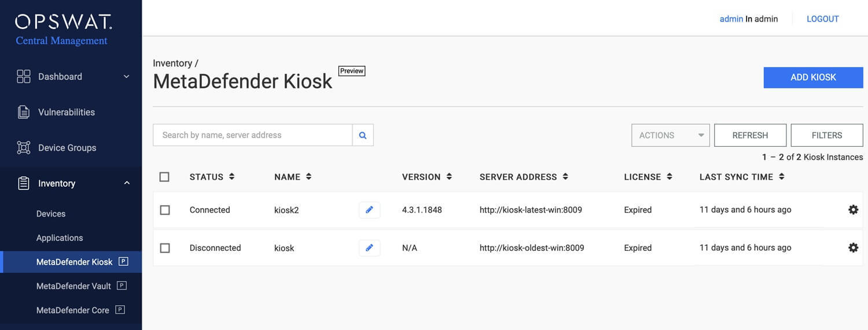The width and height of the screenshot is (868, 330).
Task: Go to Devices under Inventory
Action: pyautogui.click(x=51, y=214)
